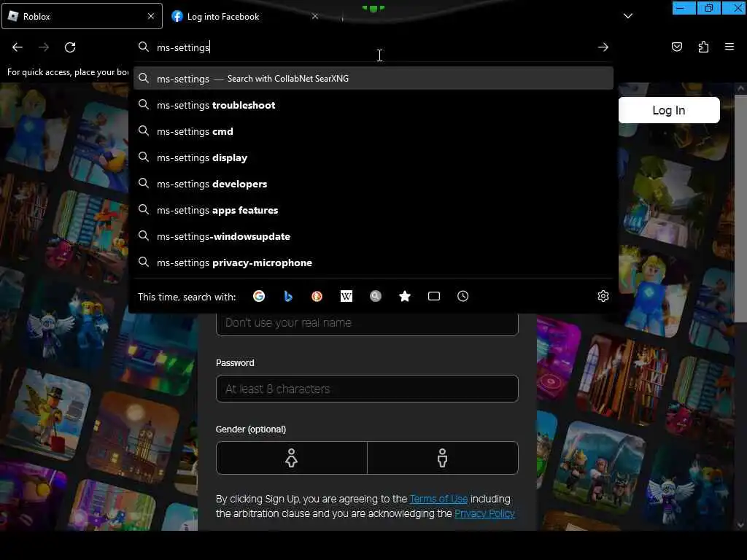Click the page scrollbar up arrow
Screen dimensions: 747x560
click(x=740, y=88)
